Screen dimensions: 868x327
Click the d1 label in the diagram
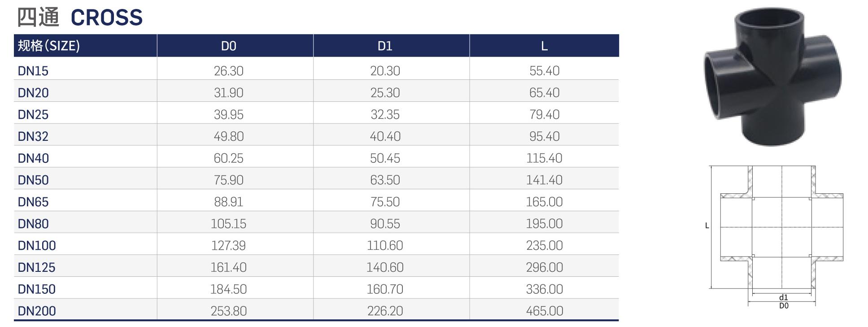[783, 297]
